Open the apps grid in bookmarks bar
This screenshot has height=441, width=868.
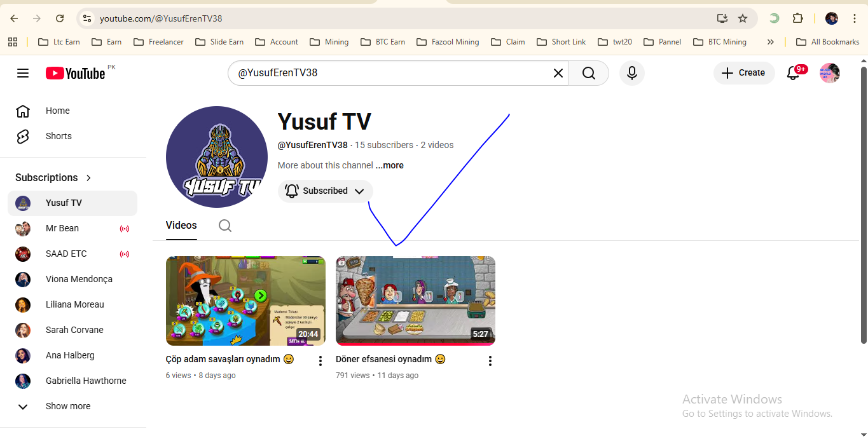point(13,42)
